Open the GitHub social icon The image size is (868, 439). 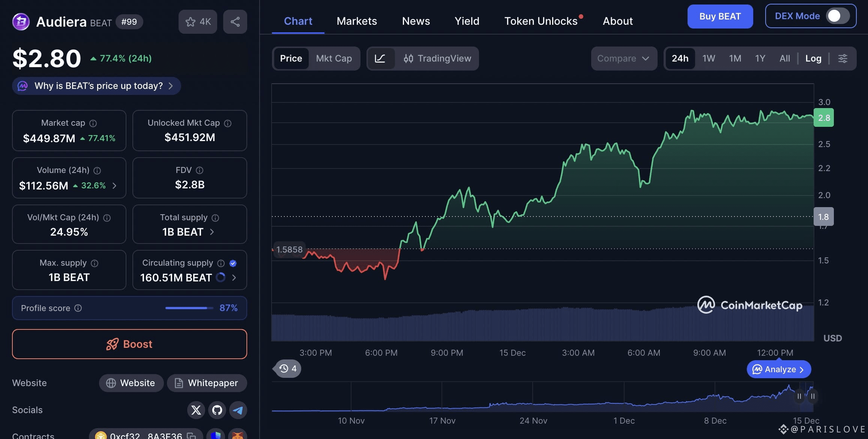click(217, 410)
